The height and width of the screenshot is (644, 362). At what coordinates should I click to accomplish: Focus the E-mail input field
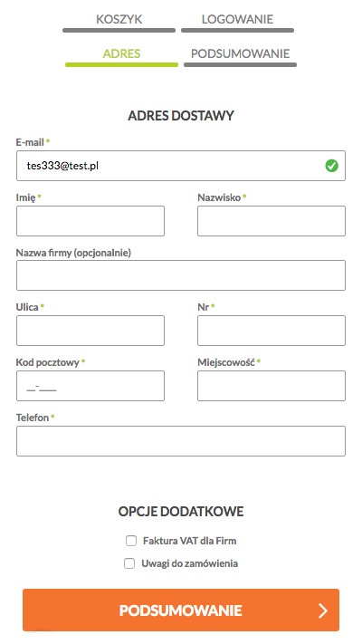pos(181,166)
